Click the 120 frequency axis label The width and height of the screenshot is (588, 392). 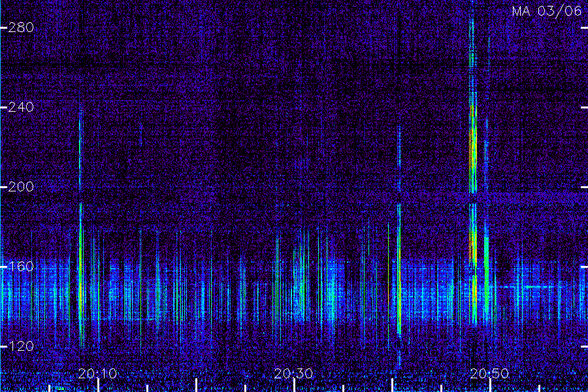pyautogui.click(x=21, y=346)
